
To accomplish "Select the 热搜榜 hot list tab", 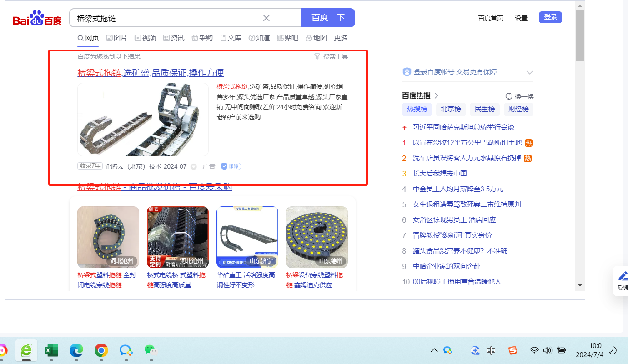I will click(417, 109).
